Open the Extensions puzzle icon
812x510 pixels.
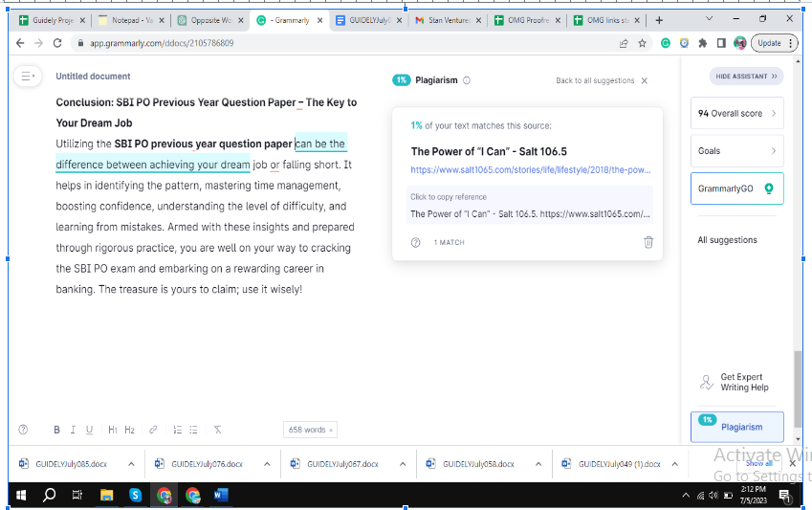pos(703,43)
